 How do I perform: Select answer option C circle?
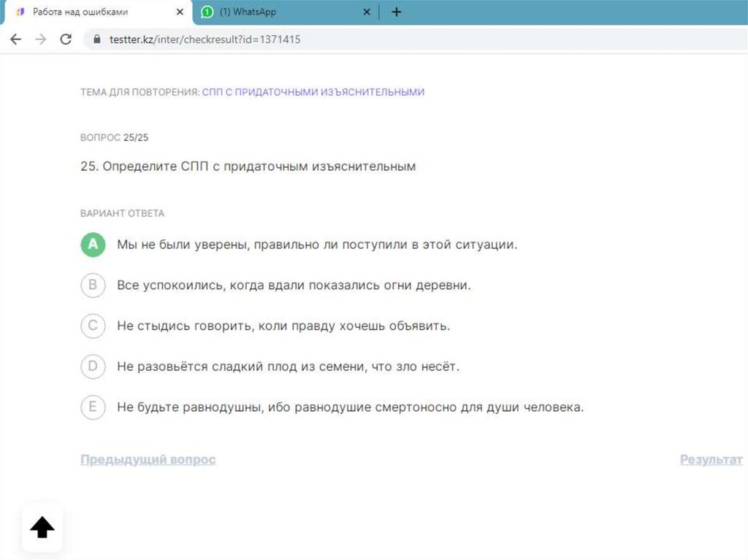pyautogui.click(x=93, y=326)
